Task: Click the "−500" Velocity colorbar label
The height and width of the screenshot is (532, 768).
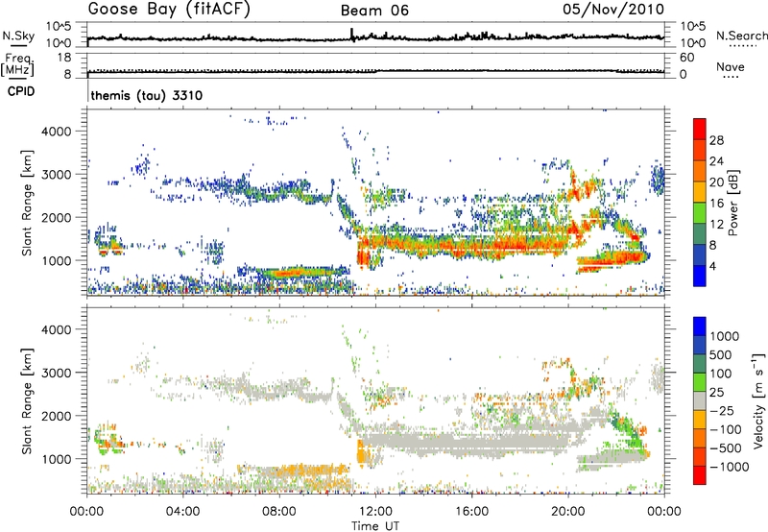Action: [726, 447]
